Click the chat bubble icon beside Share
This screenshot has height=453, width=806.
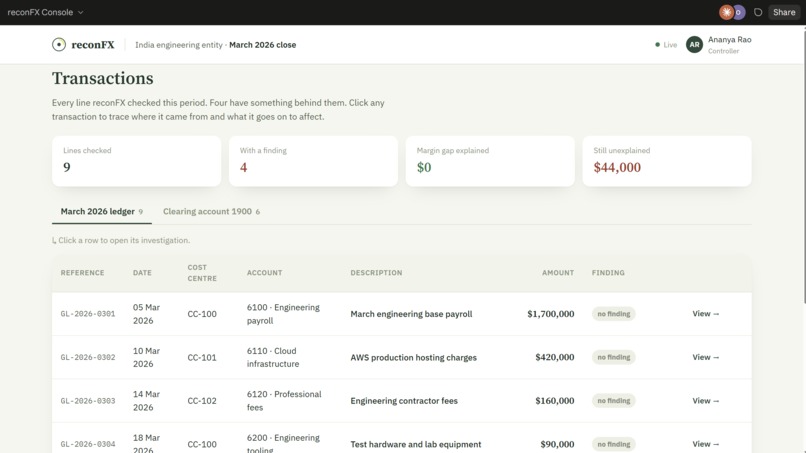[x=758, y=12]
